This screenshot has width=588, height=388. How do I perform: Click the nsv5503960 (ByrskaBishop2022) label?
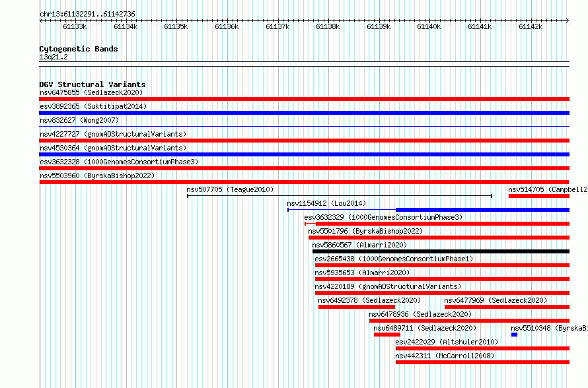pos(97,176)
